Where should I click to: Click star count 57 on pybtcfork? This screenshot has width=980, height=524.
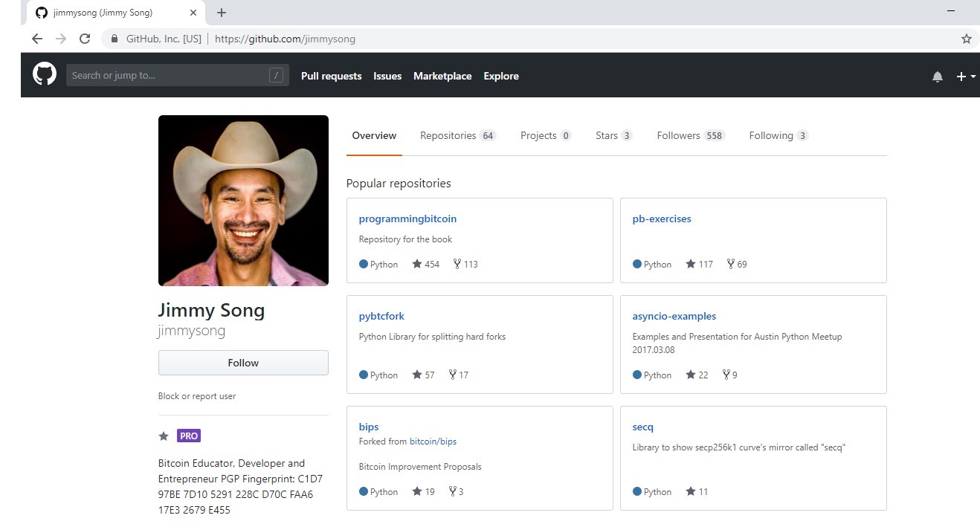[424, 375]
